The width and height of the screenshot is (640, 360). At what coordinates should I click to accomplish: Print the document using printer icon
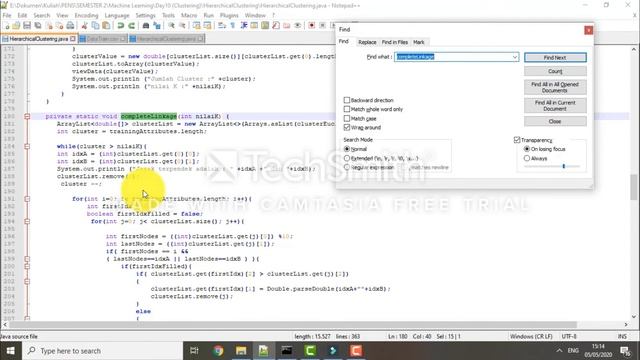(x=70, y=26)
